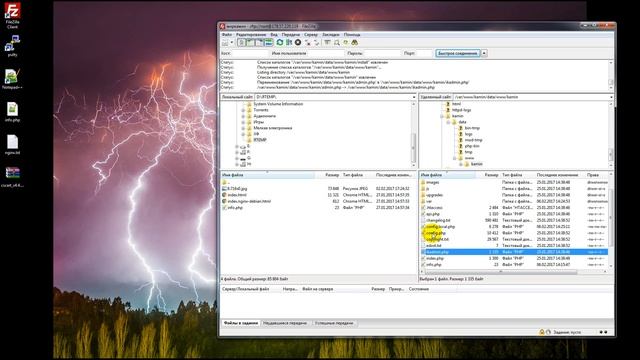The width and height of the screenshot is (640, 360).
Task: Switch to the Успешные передачи tab
Action: [x=334, y=323]
